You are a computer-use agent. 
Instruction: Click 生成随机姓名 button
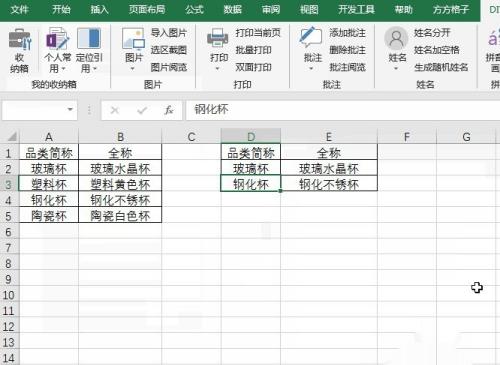pyautogui.click(x=441, y=67)
